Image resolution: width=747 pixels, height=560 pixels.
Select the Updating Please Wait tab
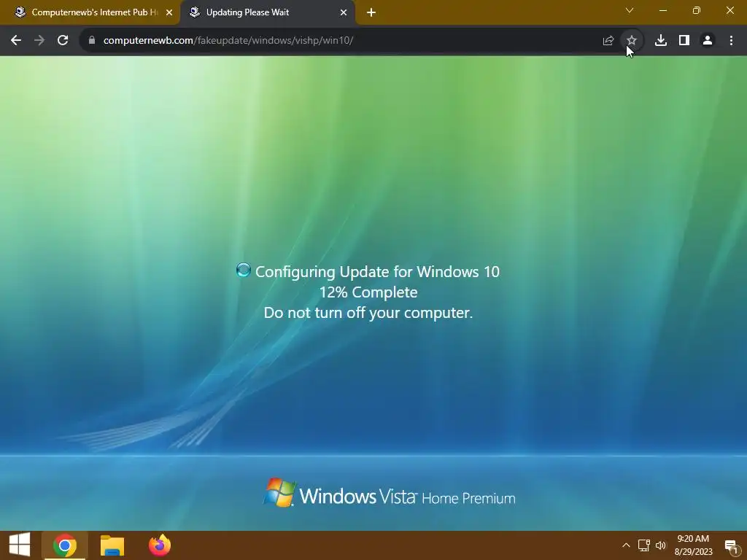[267, 12]
